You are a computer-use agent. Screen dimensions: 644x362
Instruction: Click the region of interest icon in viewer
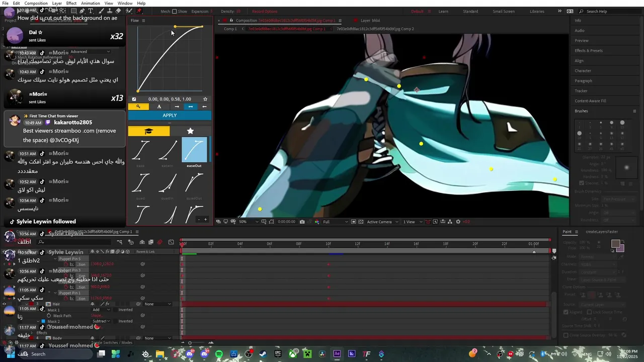coord(354,222)
